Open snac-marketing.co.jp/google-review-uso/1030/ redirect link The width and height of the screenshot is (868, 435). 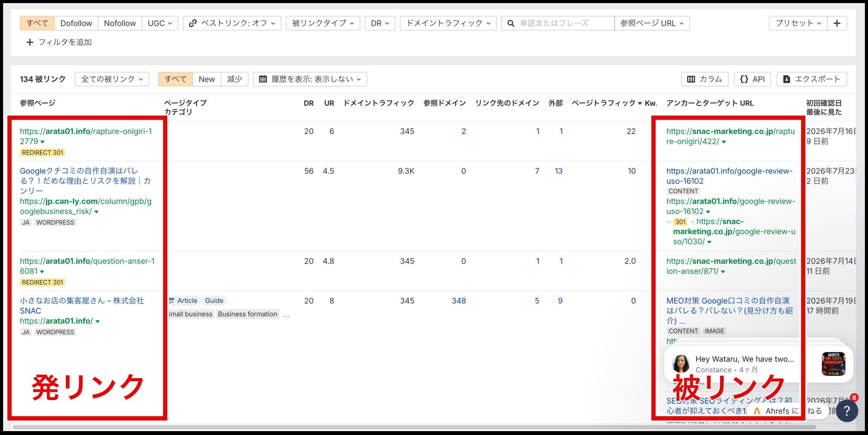tap(734, 231)
